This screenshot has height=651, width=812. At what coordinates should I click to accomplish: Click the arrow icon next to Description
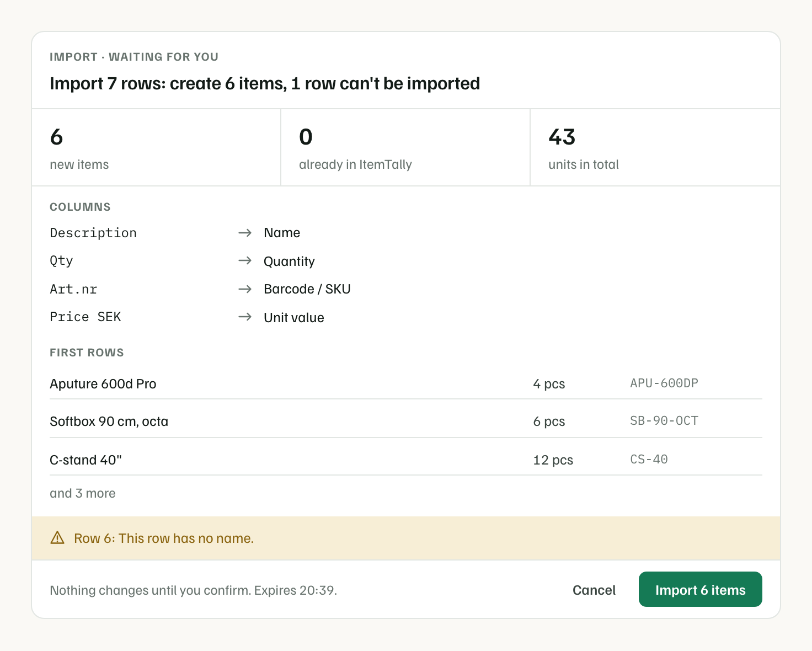[x=245, y=233]
